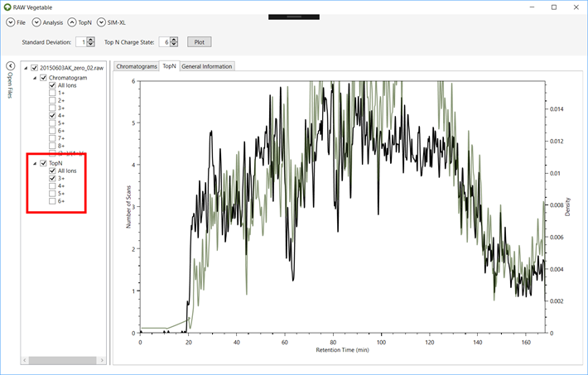Collapse the TopN ribbon menu
The height and width of the screenshot is (375, 588).
[71, 22]
